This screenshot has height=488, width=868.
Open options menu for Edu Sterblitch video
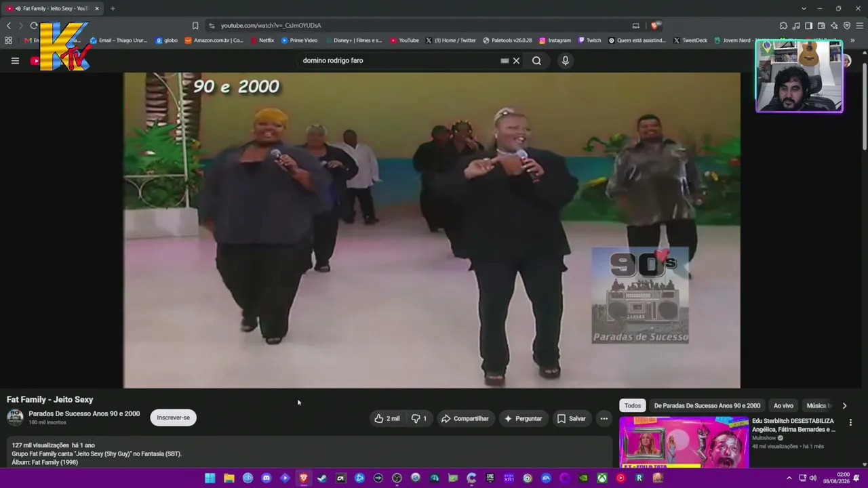(850, 422)
